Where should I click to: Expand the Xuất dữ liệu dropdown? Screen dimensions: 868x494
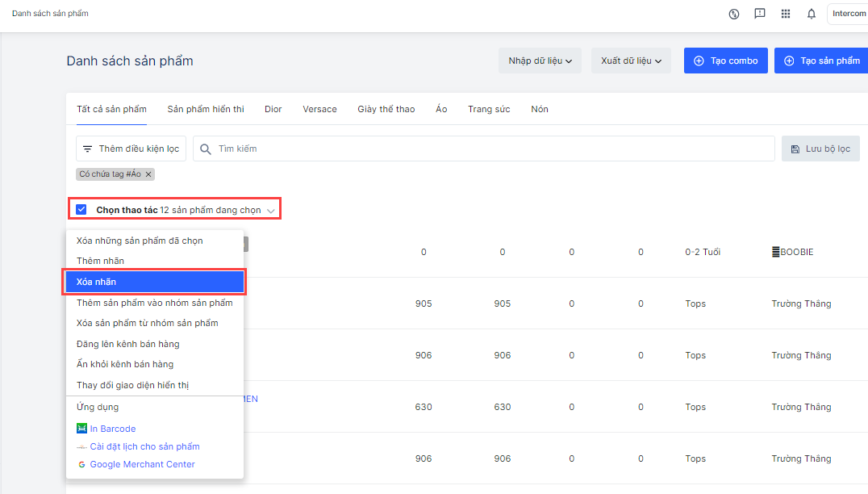[631, 61]
